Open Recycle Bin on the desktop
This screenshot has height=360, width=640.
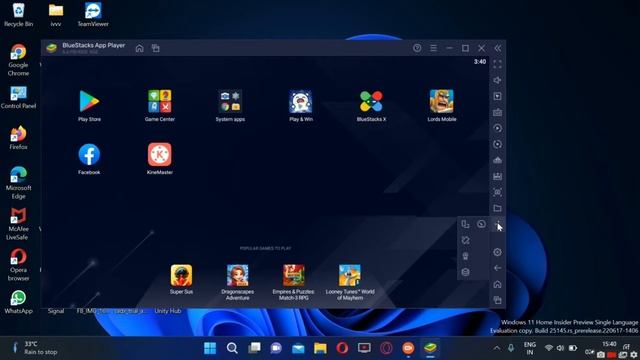tap(18, 15)
